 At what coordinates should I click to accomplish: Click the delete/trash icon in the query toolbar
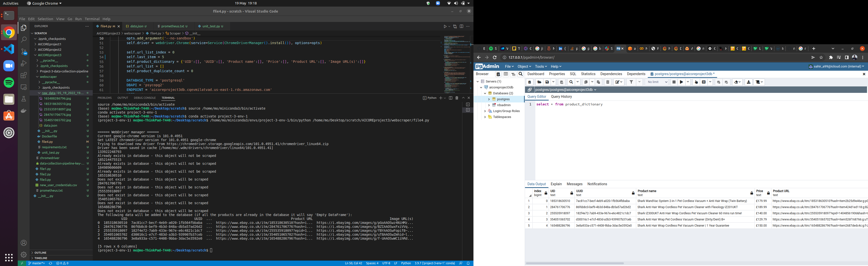tap(608, 82)
